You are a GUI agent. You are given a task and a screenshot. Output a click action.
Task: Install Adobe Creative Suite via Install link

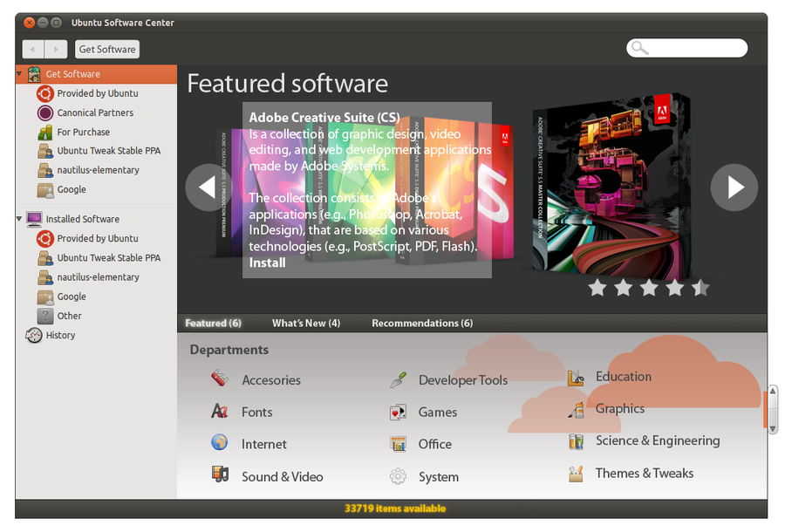268,263
